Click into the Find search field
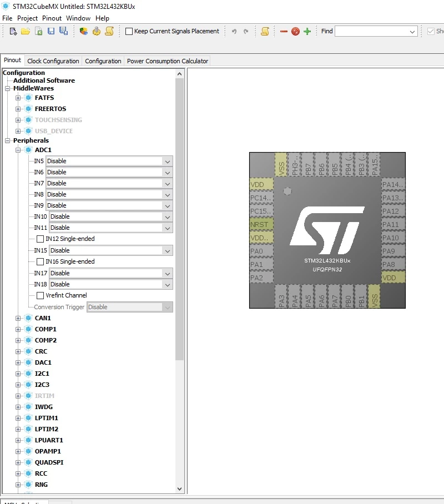Viewport: 444px width, 504px height. pos(376,31)
